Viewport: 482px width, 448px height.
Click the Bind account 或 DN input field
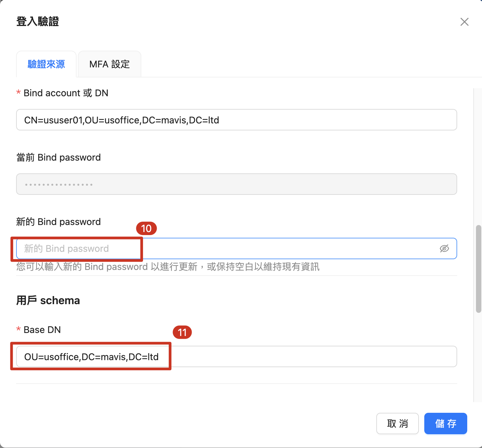pos(236,120)
